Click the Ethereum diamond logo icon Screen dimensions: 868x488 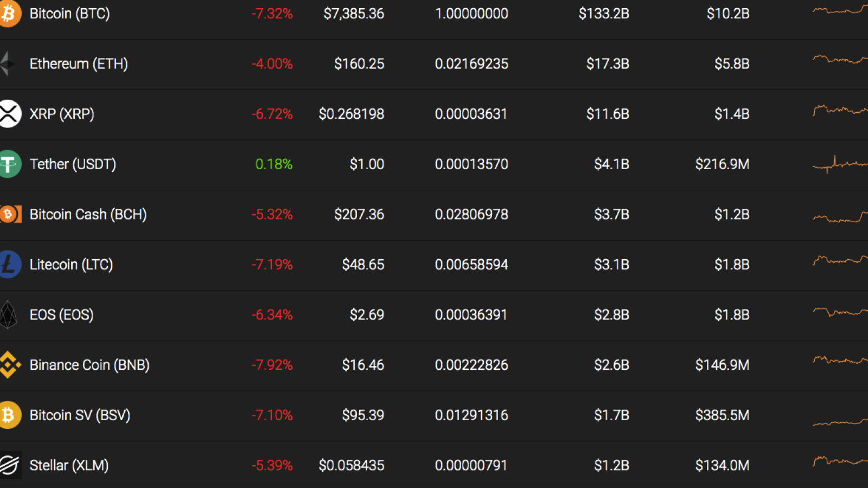click(8, 63)
